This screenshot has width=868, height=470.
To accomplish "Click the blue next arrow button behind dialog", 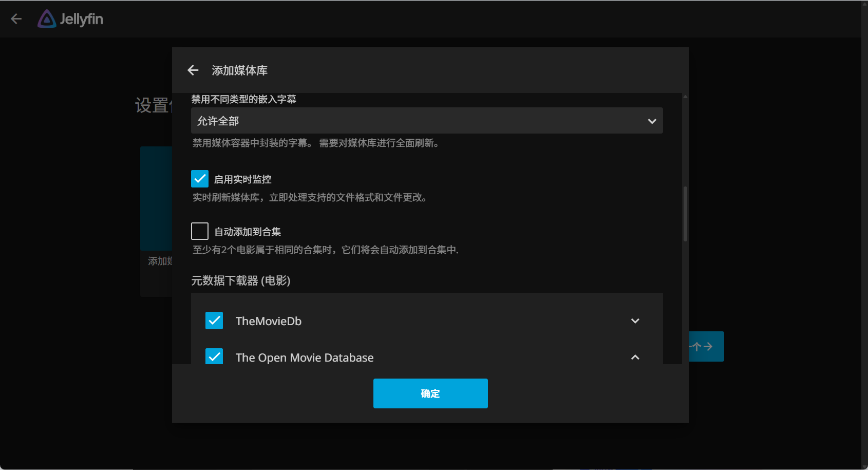I will click(706, 346).
